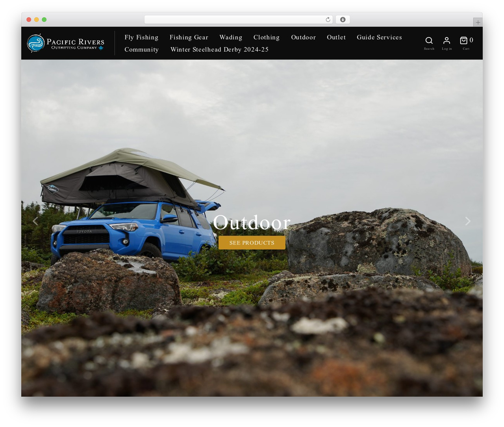
Task: Go to the Community page link
Action: (141, 50)
